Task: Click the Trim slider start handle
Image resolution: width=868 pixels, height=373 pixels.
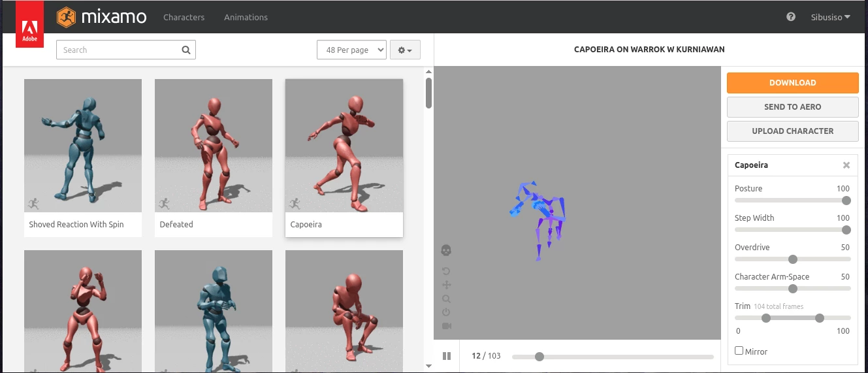Action: tap(766, 318)
